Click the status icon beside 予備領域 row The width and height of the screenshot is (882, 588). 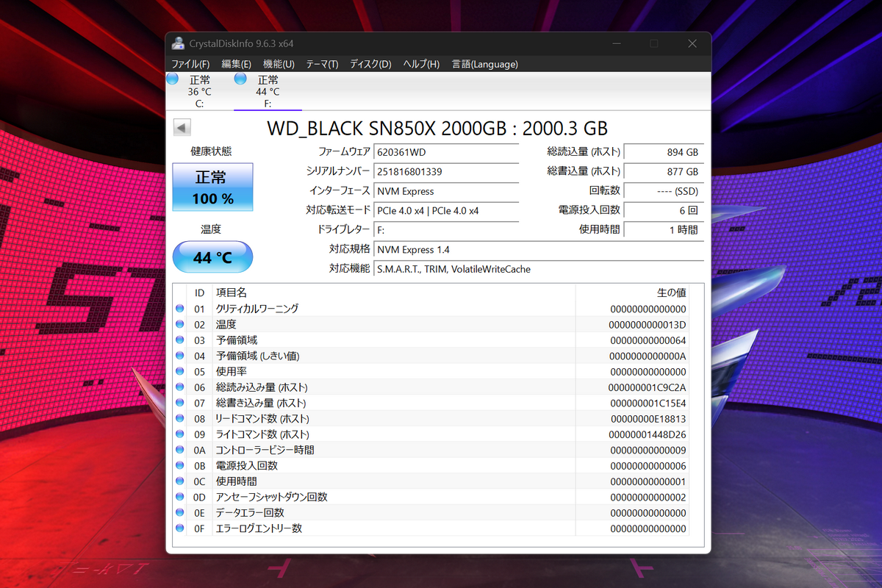[x=179, y=340]
